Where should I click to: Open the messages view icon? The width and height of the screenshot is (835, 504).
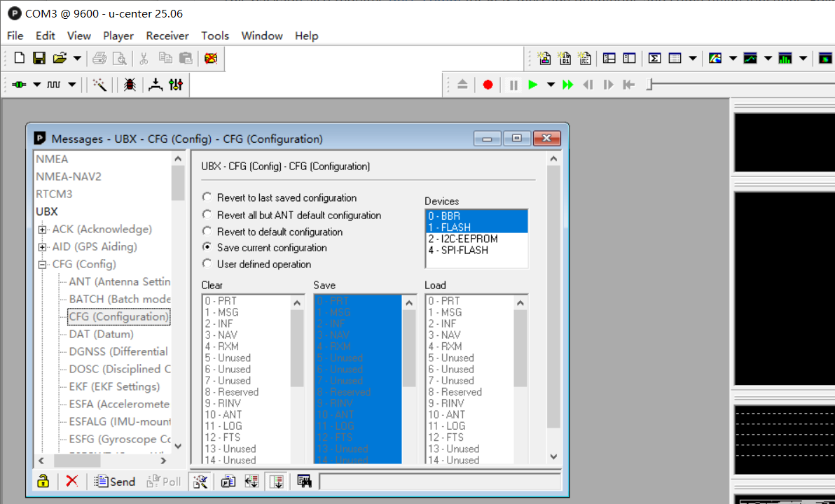609,58
